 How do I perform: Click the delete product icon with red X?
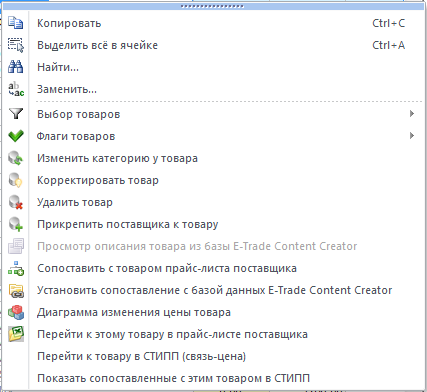[x=16, y=202]
